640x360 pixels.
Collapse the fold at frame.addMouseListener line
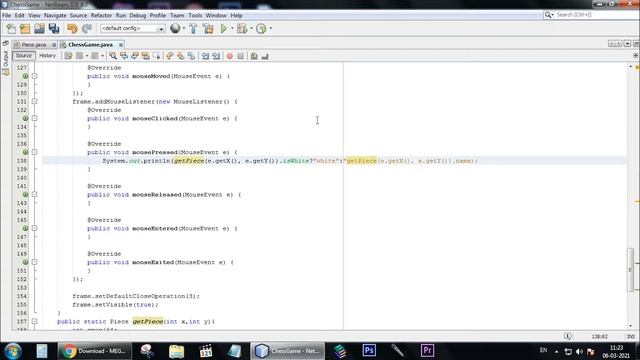tap(35, 102)
